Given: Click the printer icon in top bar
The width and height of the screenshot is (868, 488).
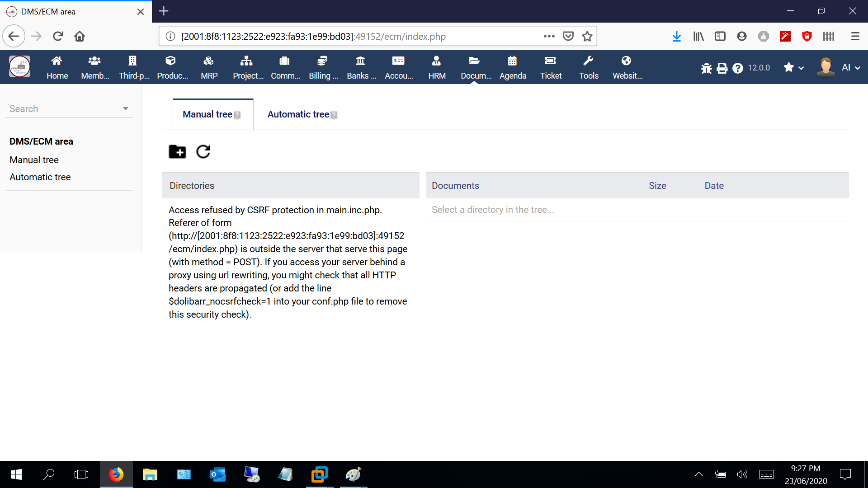Looking at the screenshot, I should point(722,68).
